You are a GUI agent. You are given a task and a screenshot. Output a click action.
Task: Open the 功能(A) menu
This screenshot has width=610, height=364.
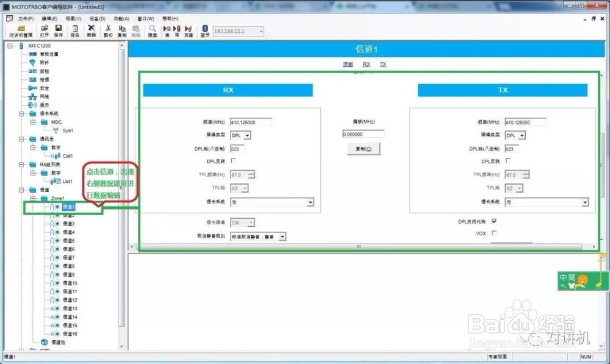pos(121,19)
